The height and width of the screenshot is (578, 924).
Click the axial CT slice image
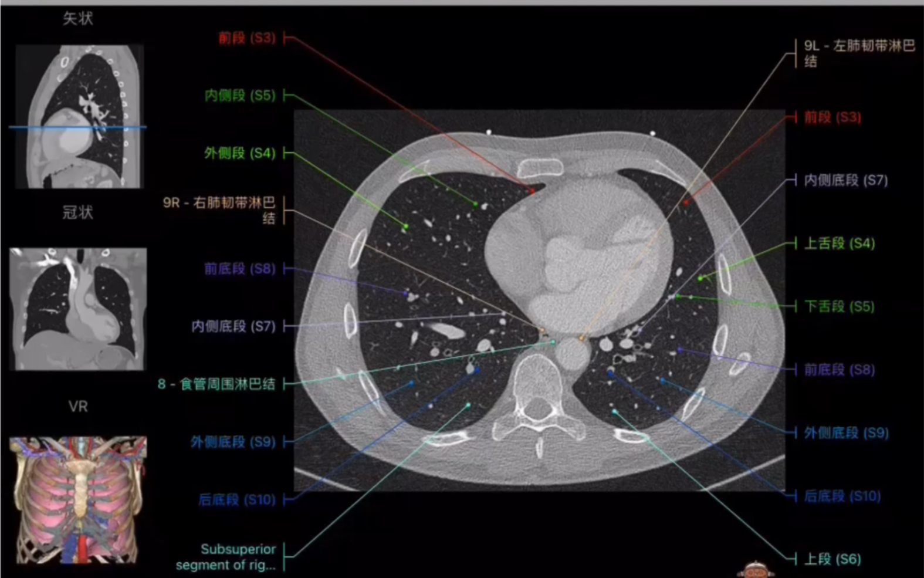click(539, 300)
